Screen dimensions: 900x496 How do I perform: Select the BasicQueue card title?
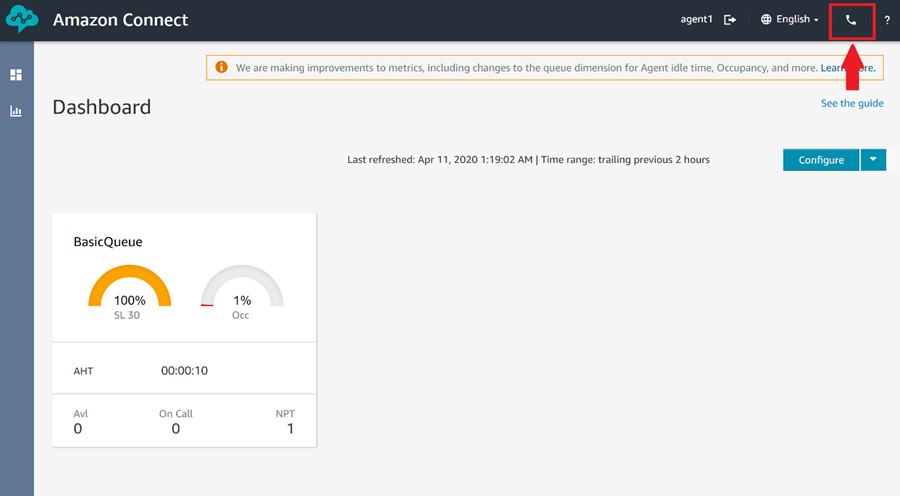tap(108, 242)
